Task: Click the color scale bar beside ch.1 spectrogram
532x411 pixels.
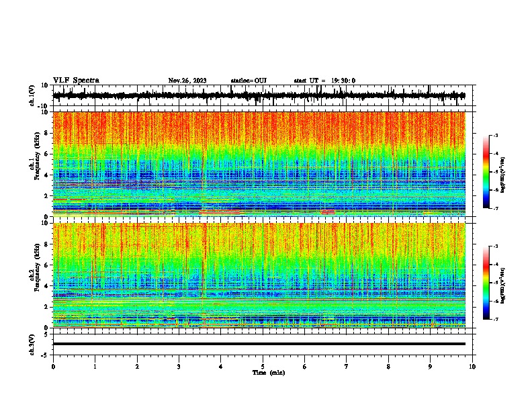Action: click(486, 172)
